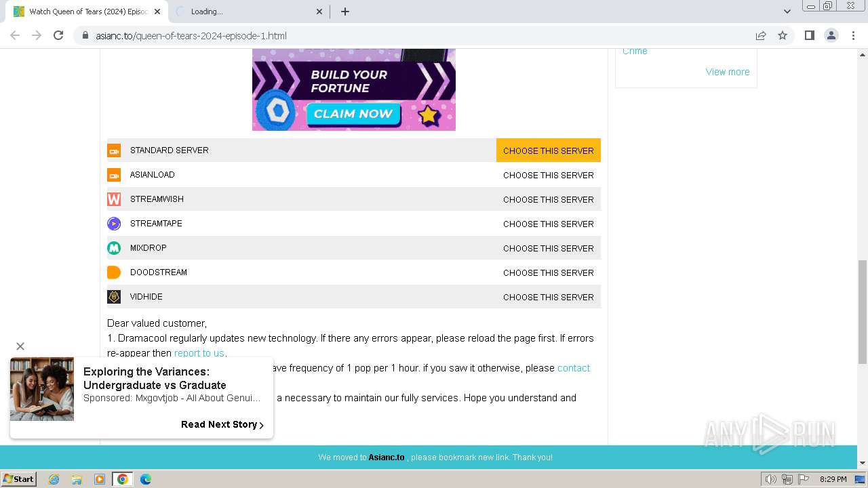868x488 pixels.
Task: Switch to the Loading tab
Action: tap(250, 12)
